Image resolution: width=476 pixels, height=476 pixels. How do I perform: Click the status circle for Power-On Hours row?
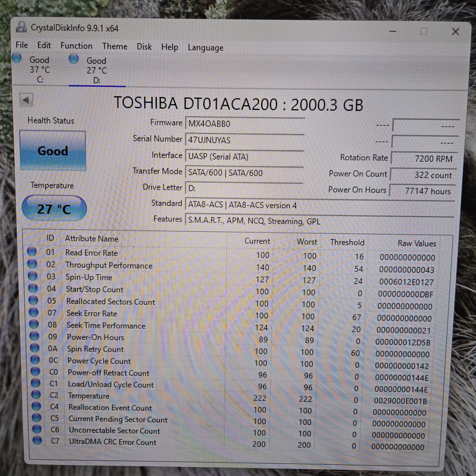pyautogui.click(x=34, y=336)
